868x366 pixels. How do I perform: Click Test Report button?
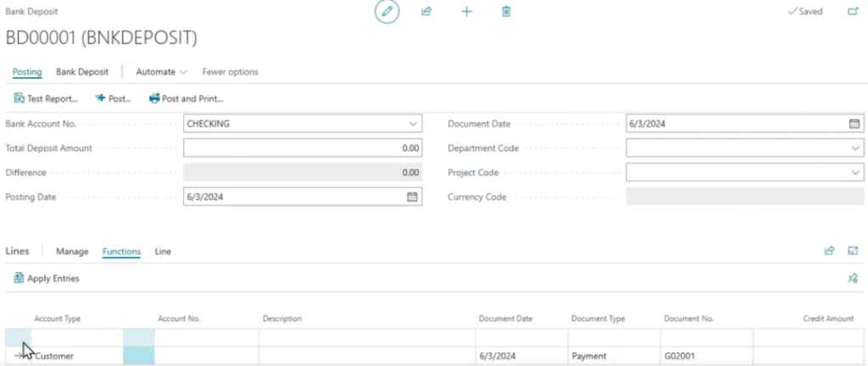[x=47, y=98]
